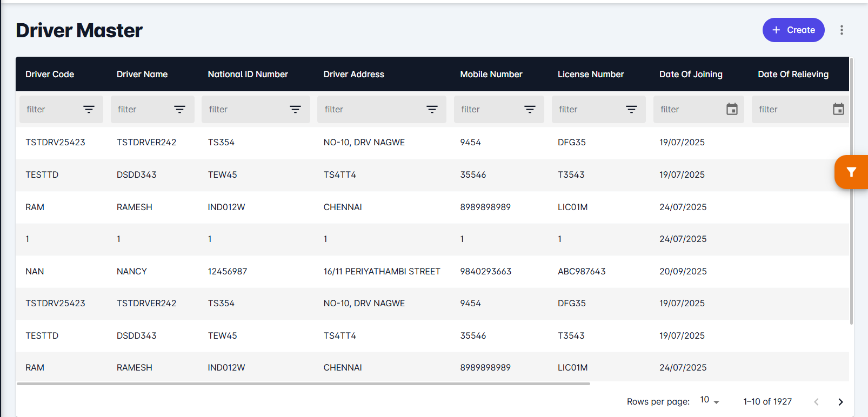Click the Driver Address column header
Image resolution: width=868 pixels, height=417 pixels.
[x=354, y=74]
